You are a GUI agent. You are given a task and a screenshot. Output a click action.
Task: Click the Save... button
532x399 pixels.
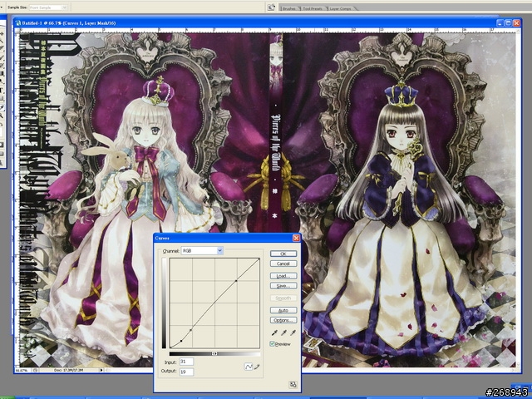(x=283, y=286)
